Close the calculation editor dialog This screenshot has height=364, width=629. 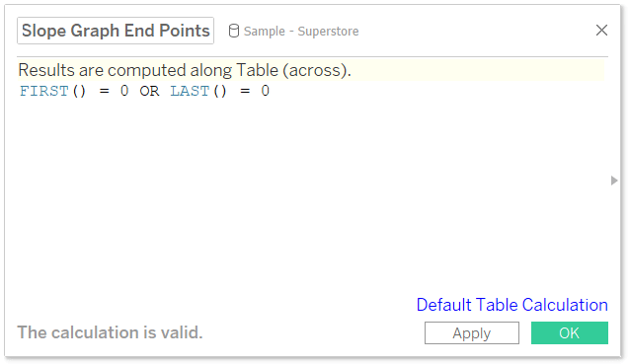601,30
